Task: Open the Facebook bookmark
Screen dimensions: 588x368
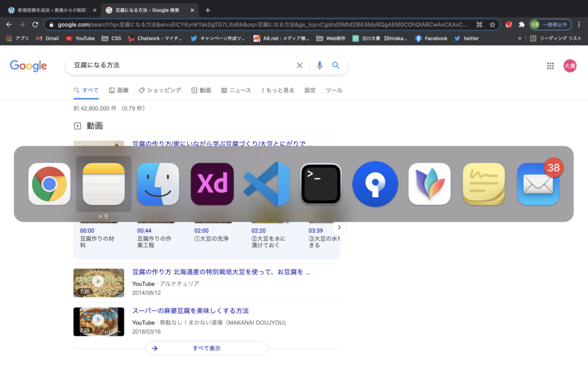Action: 431,39
